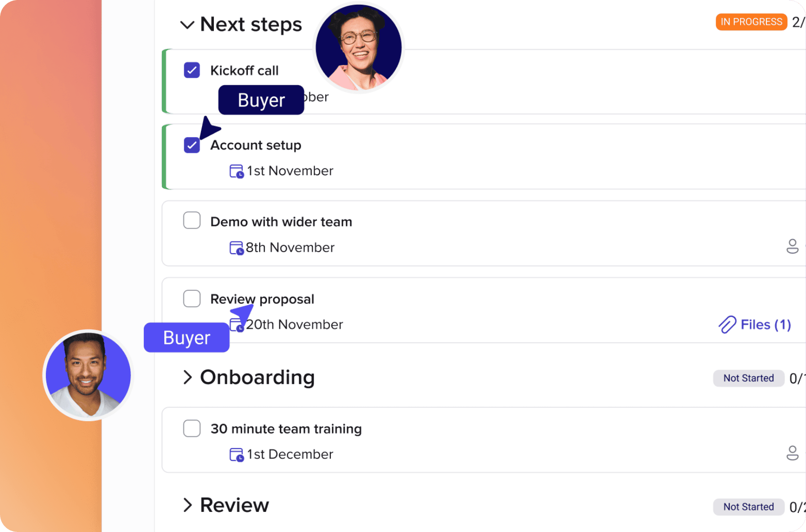Image resolution: width=806 pixels, height=532 pixels.
Task: Collapse the Next steps section chevron
Action: pos(187,25)
